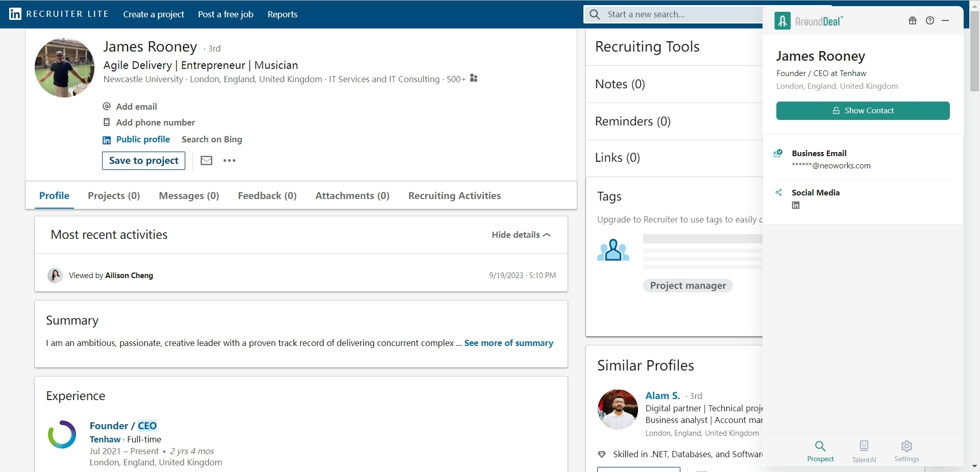Send message via envelope icon
Image resolution: width=980 pixels, height=472 pixels.
pyautogui.click(x=206, y=160)
